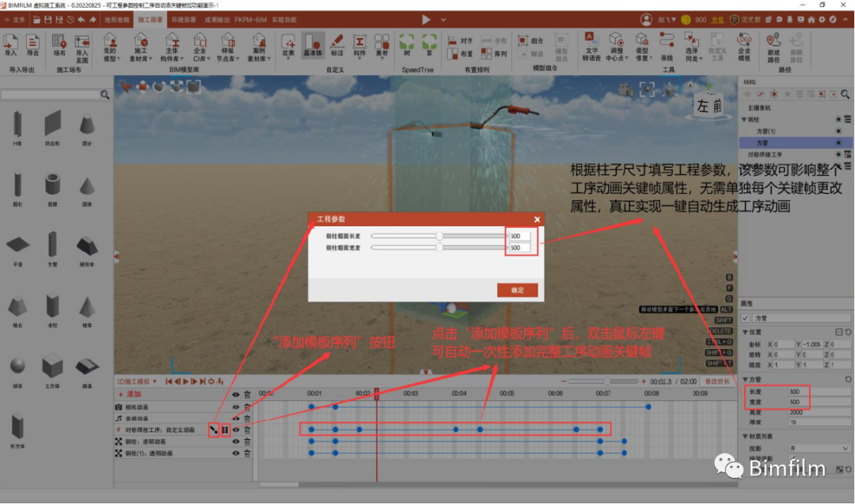Toggle the sun icon beside 方管(1)

[838, 131]
